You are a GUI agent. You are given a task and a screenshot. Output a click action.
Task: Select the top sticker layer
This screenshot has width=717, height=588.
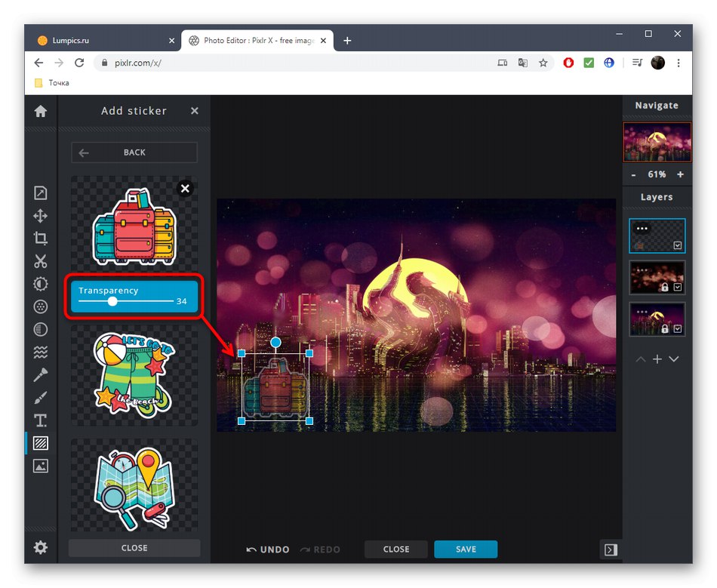(657, 236)
